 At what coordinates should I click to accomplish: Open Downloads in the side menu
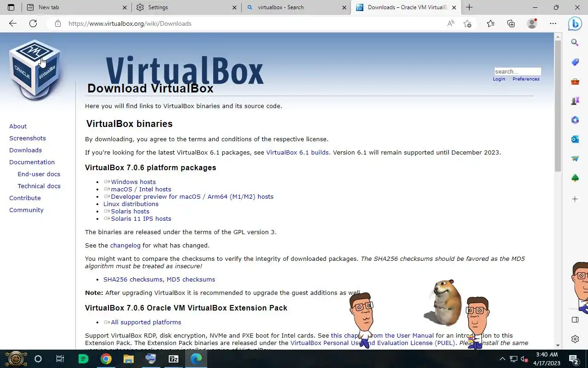coord(25,150)
